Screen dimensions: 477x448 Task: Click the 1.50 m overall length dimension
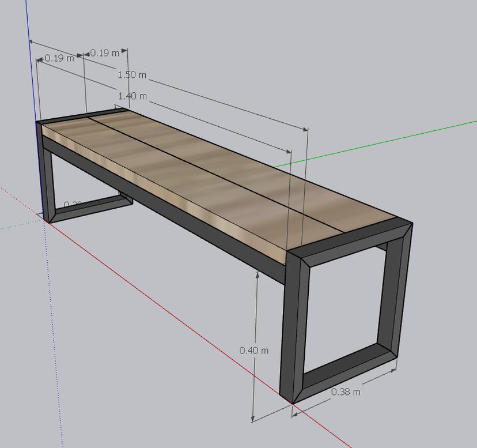[132, 75]
